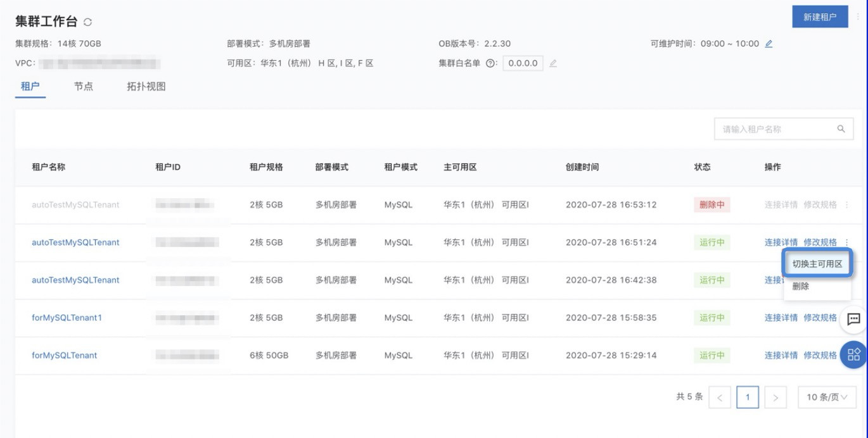868x438 pixels.
Task: Switch to the 节点 tab
Action: point(83,87)
